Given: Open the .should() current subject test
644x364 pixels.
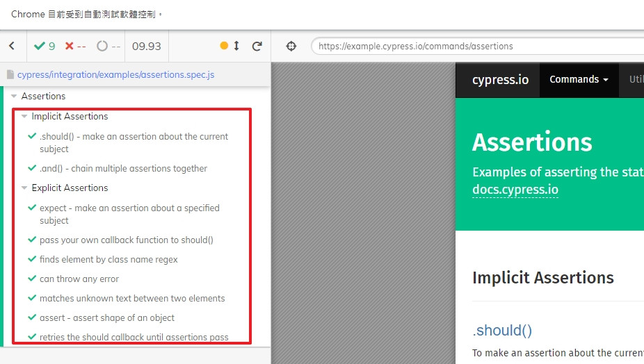Looking at the screenshot, I should click(x=134, y=142).
